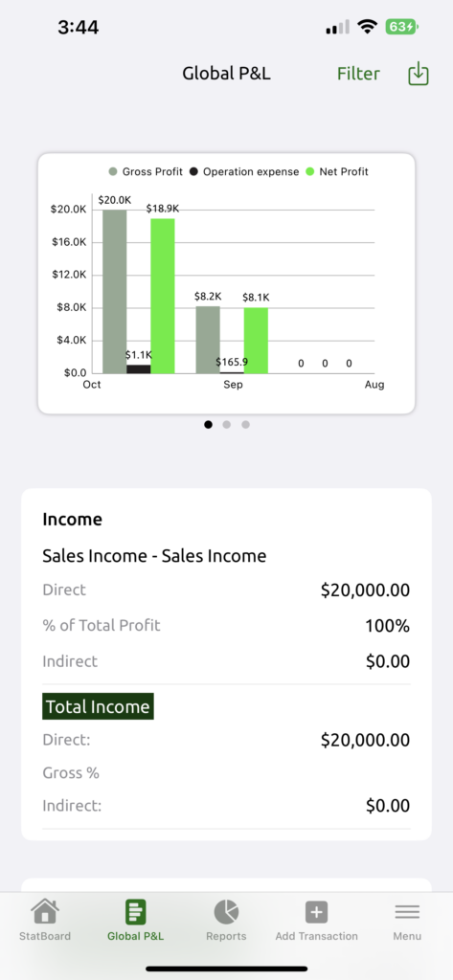The image size is (453, 980).
Task: Select the Sep Net Profit $8.1K bar
Action: pyautogui.click(x=256, y=340)
